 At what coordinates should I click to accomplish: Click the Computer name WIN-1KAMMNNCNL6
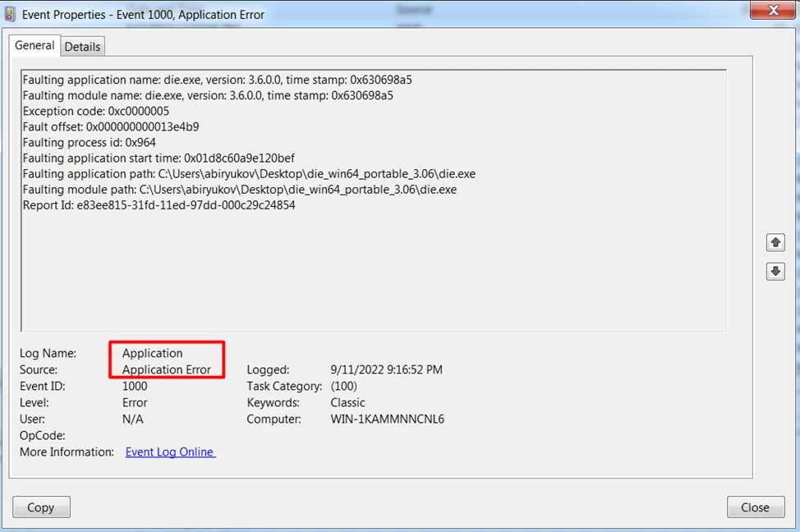click(x=386, y=419)
